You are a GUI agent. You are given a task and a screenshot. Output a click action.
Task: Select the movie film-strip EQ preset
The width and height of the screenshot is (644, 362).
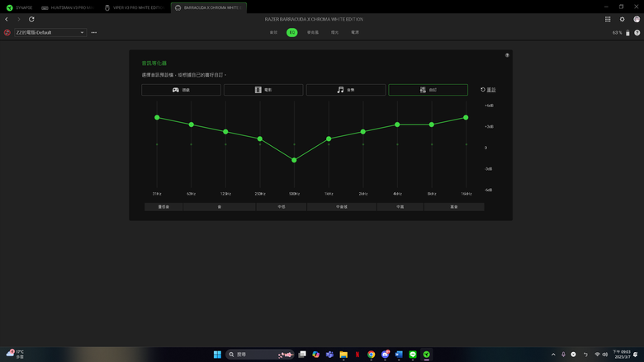pyautogui.click(x=263, y=90)
